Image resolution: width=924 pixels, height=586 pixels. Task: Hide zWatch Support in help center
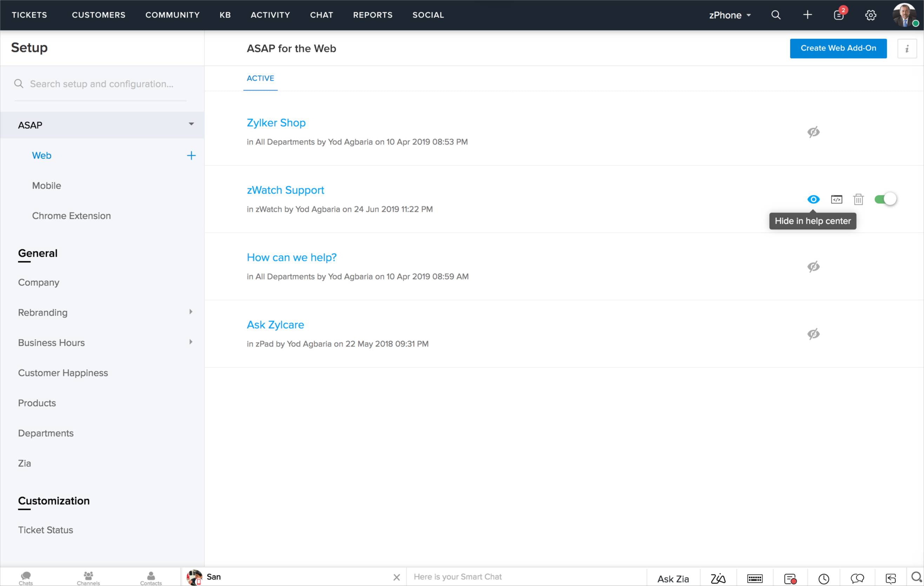813,200
